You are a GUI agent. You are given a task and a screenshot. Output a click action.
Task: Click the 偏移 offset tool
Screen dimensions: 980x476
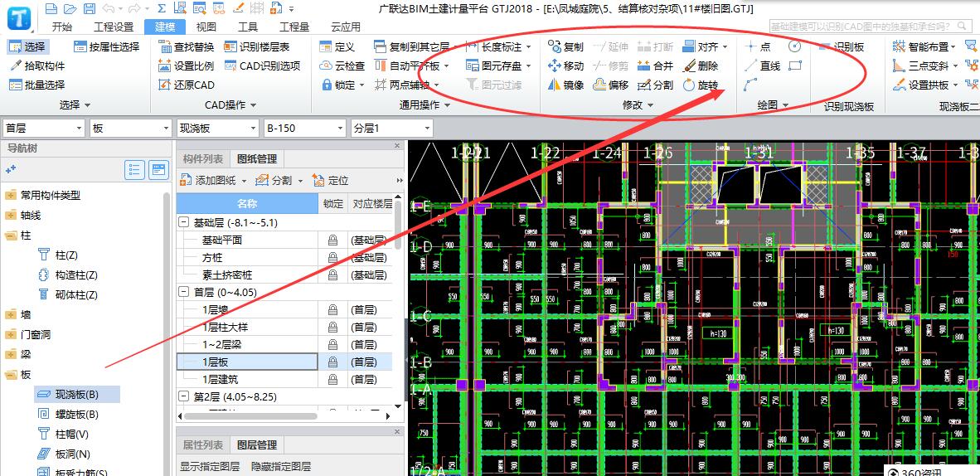(x=610, y=85)
